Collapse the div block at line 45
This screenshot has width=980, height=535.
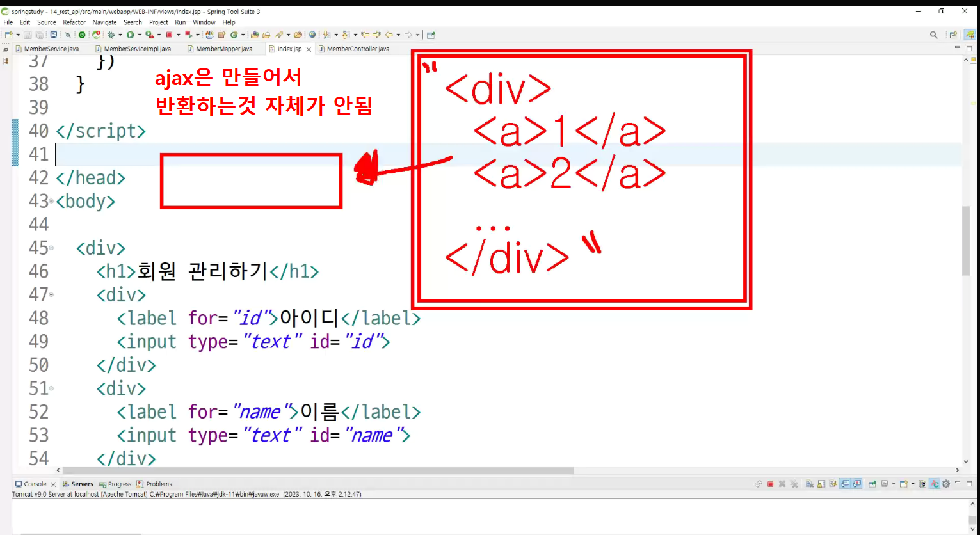pos(51,248)
